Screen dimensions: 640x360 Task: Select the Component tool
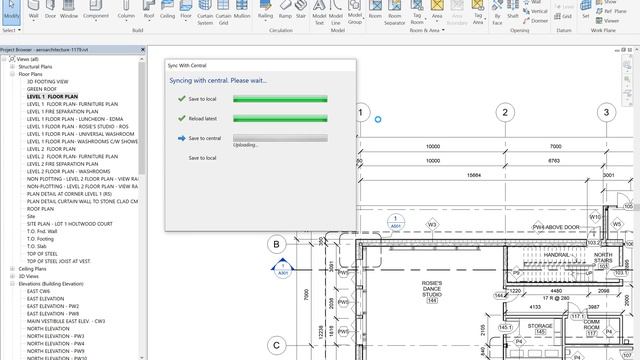[96, 10]
